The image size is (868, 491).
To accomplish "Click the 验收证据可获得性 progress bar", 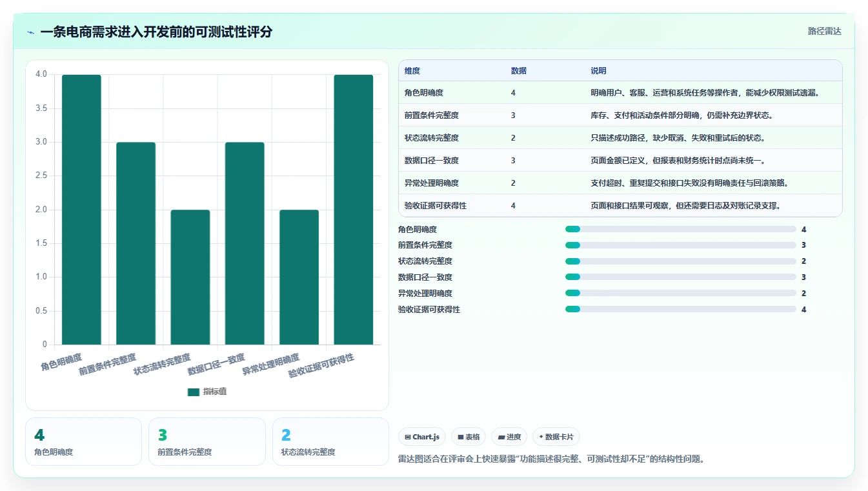I will pos(680,310).
